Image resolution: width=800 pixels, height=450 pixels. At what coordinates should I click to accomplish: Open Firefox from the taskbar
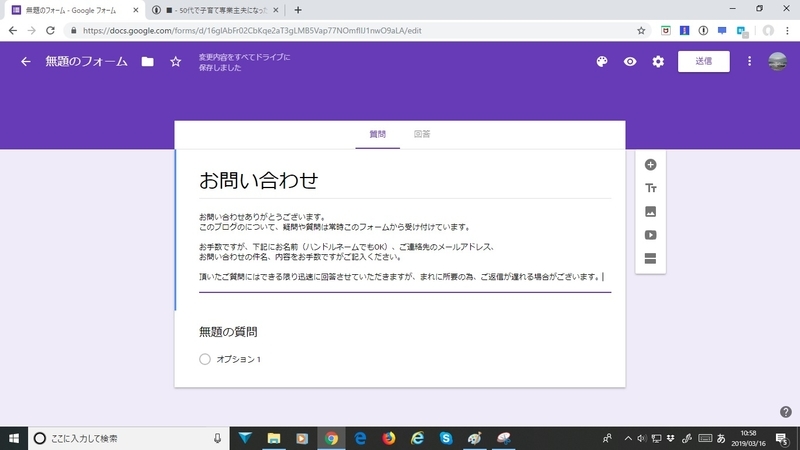[x=389, y=438]
